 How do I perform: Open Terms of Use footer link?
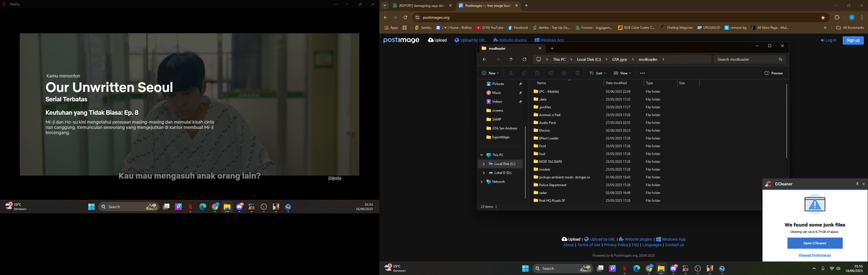click(589, 244)
